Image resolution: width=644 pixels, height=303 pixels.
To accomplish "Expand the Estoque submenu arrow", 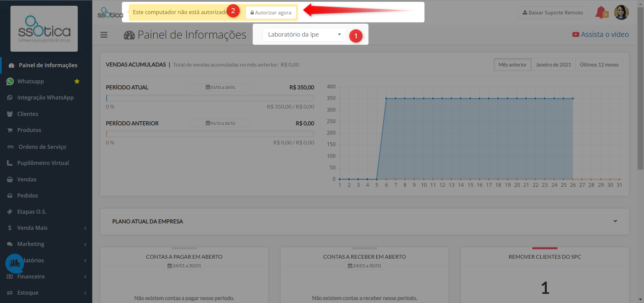I will 85,293.
